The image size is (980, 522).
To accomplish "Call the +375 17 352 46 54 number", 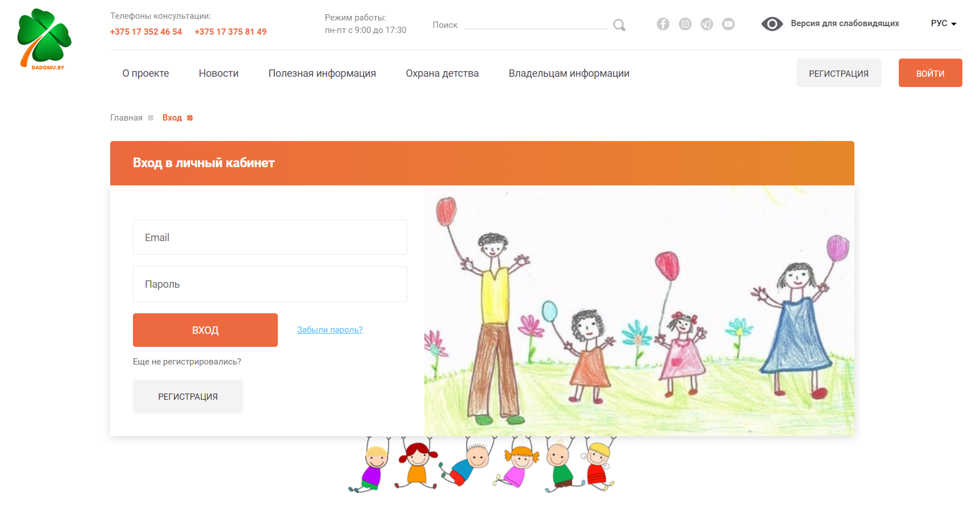I will pyautogui.click(x=146, y=32).
